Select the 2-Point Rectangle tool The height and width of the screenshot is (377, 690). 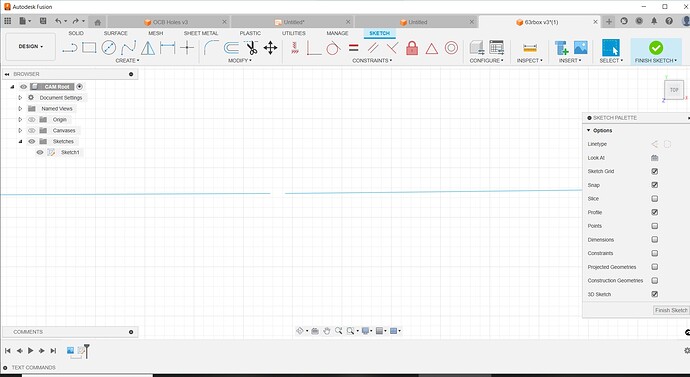coord(89,48)
